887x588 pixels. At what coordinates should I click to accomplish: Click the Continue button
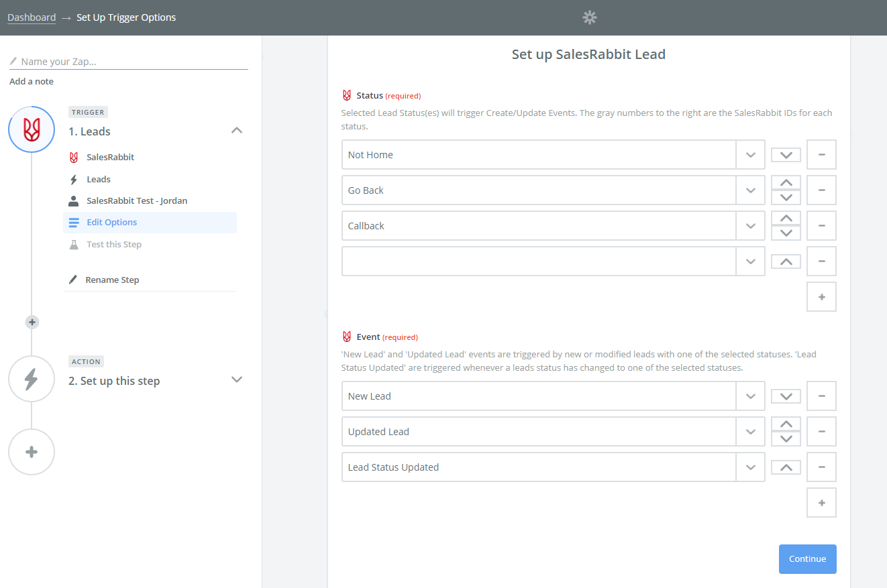tap(807, 558)
